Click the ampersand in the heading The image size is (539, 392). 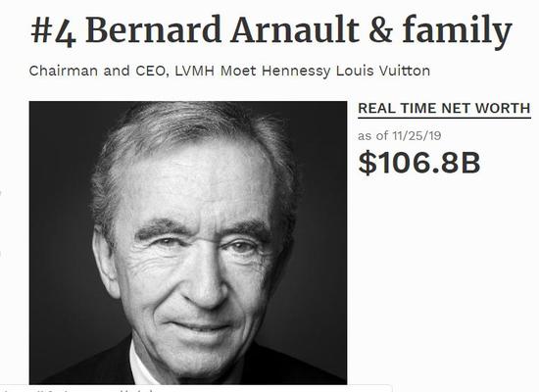coord(380,31)
